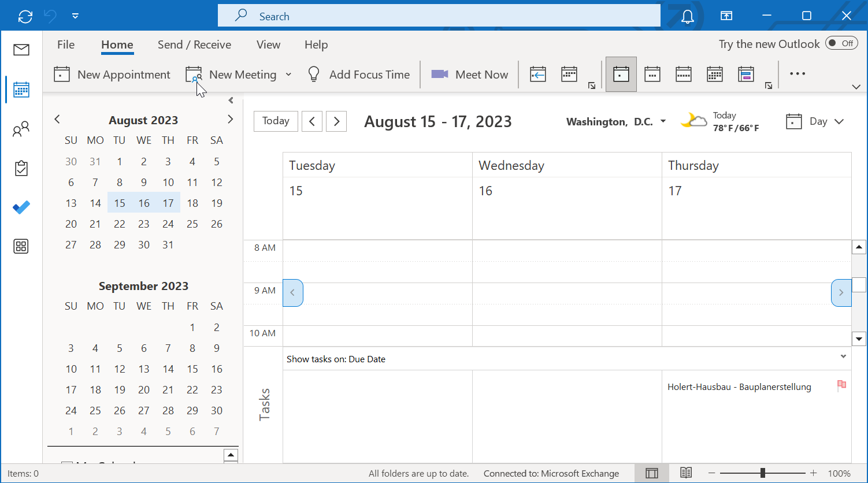
Task: Select the Home tab
Action: (117, 44)
